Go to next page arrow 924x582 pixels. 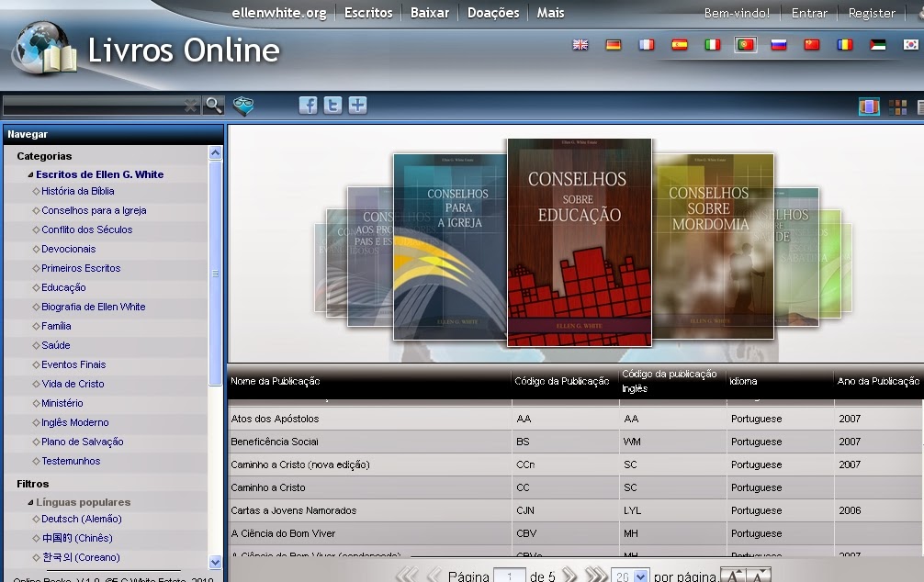coord(569,575)
